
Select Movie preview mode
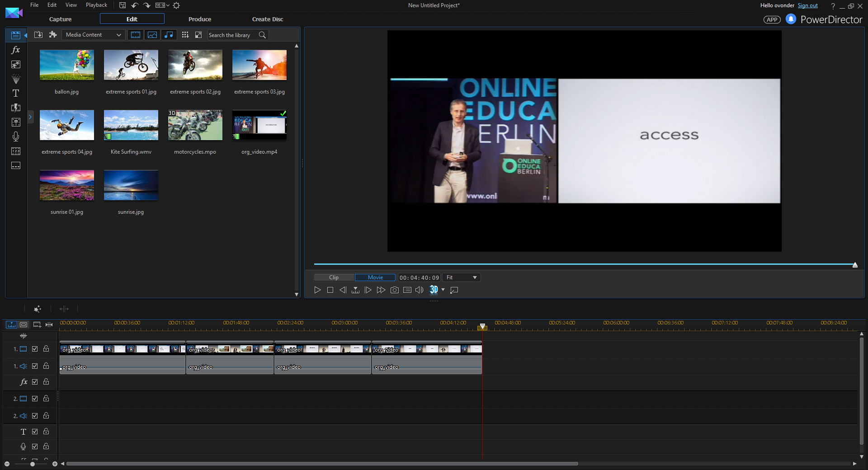[x=375, y=277]
